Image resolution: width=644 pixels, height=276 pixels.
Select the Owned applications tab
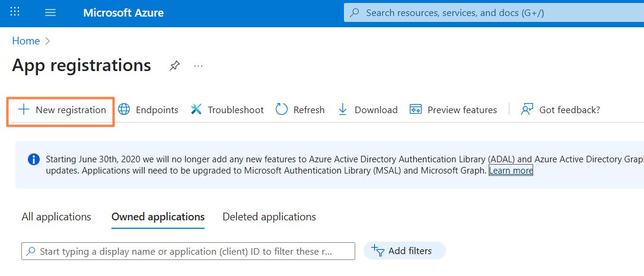pyautogui.click(x=158, y=217)
